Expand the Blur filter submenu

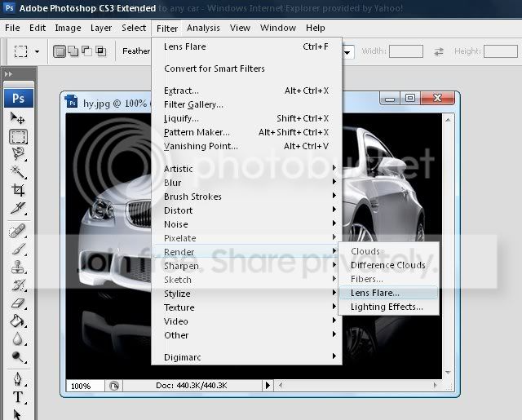click(247, 183)
